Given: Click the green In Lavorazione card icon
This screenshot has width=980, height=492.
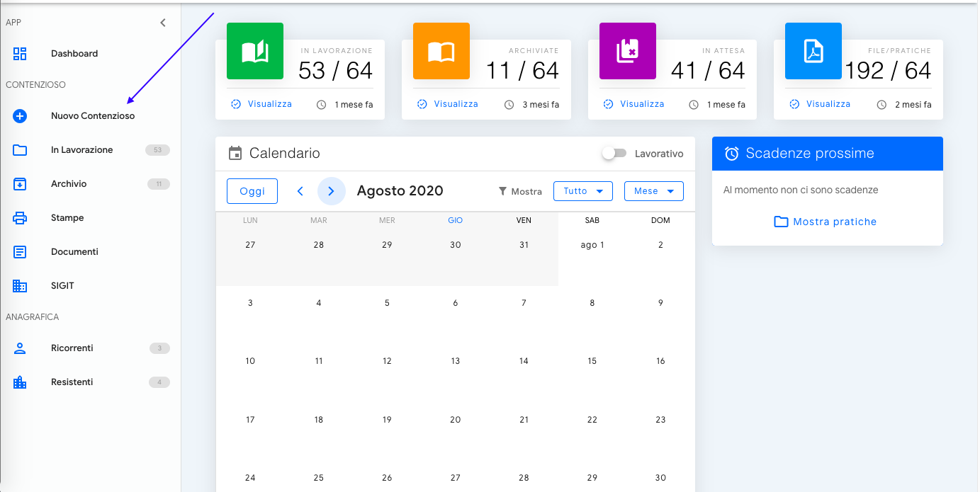Looking at the screenshot, I should click(x=255, y=51).
